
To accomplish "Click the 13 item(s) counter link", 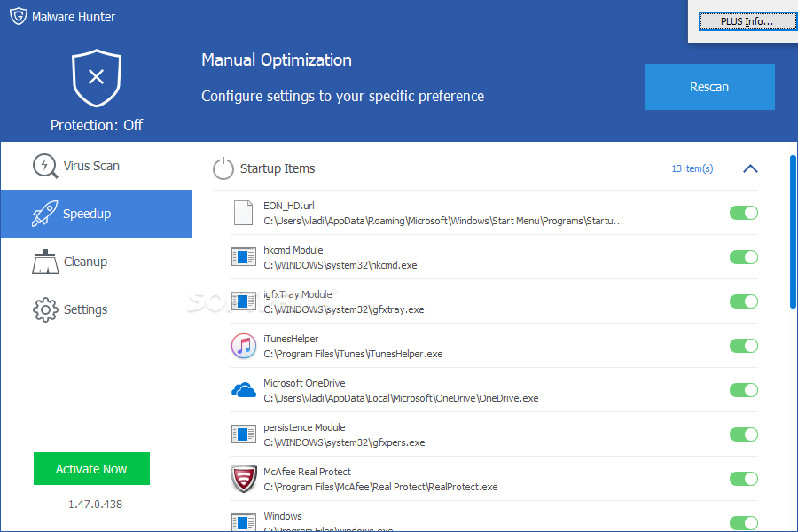I will [692, 168].
